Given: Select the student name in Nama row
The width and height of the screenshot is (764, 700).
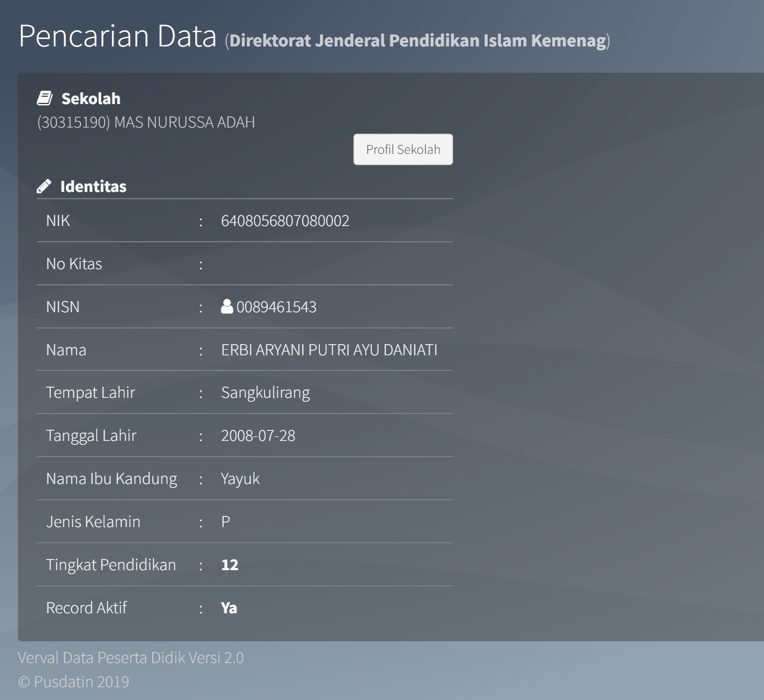Looking at the screenshot, I should [x=329, y=350].
